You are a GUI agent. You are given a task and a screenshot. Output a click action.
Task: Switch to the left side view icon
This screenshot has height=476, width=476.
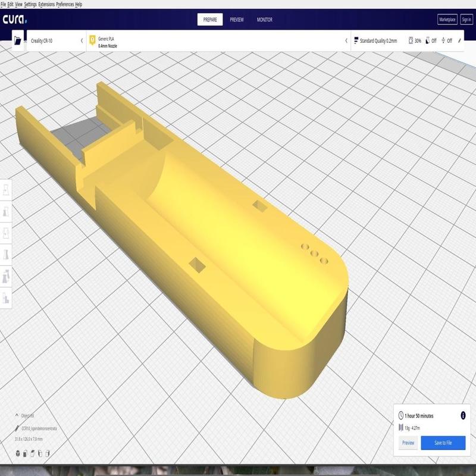40,453
